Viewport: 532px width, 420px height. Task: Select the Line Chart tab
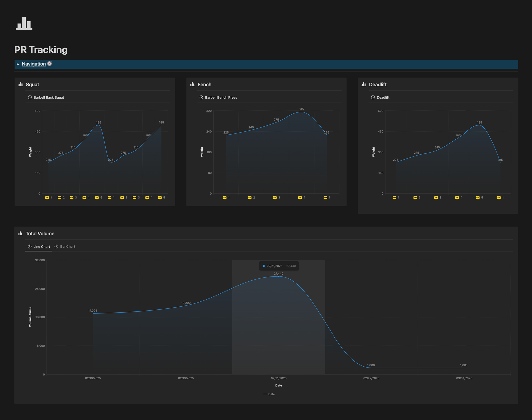click(x=39, y=247)
